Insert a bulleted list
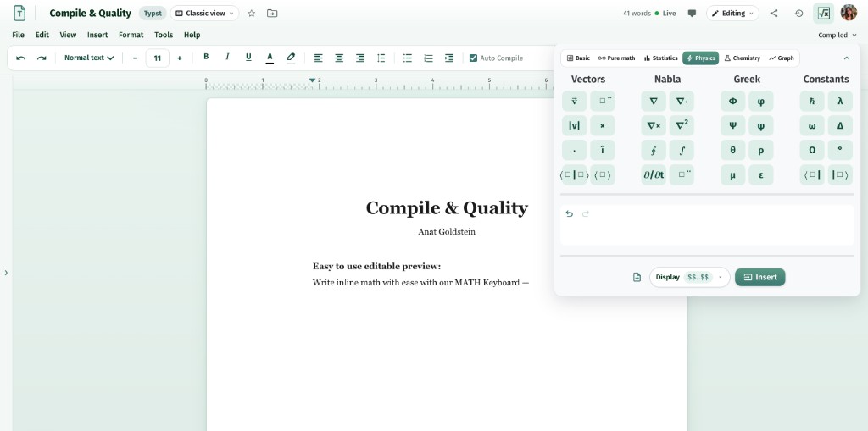 pos(408,58)
